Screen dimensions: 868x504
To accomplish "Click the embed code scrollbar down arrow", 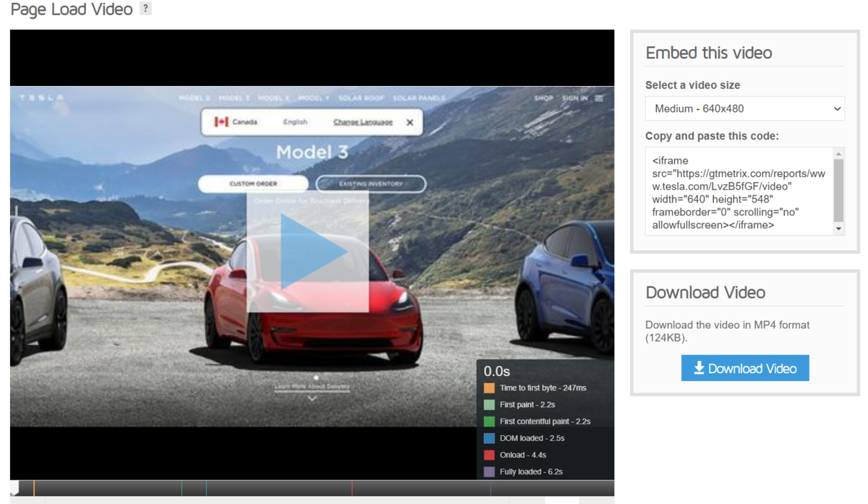I will click(x=839, y=228).
